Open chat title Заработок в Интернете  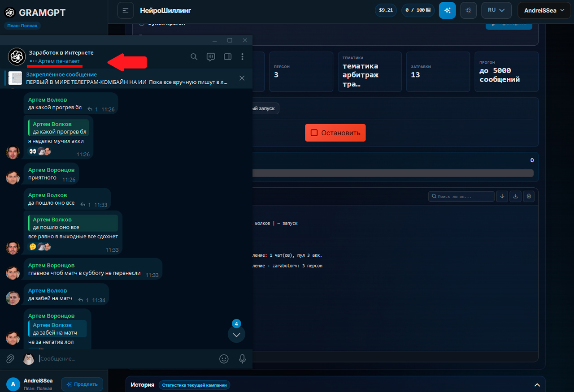point(61,53)
